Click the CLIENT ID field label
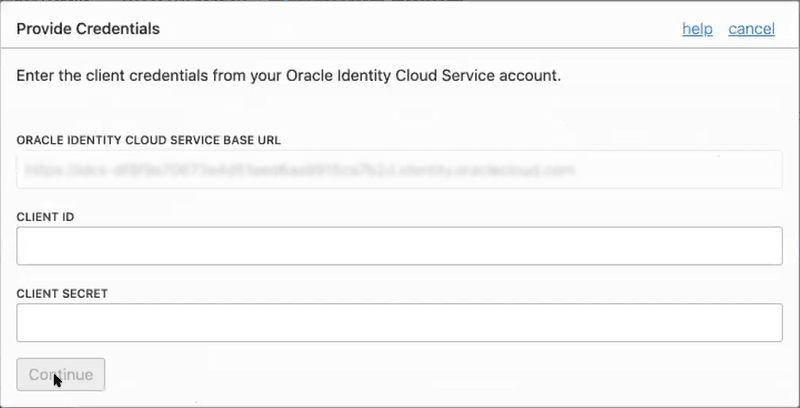This screenshot has width=800, height=408. (x=48, y=216)
